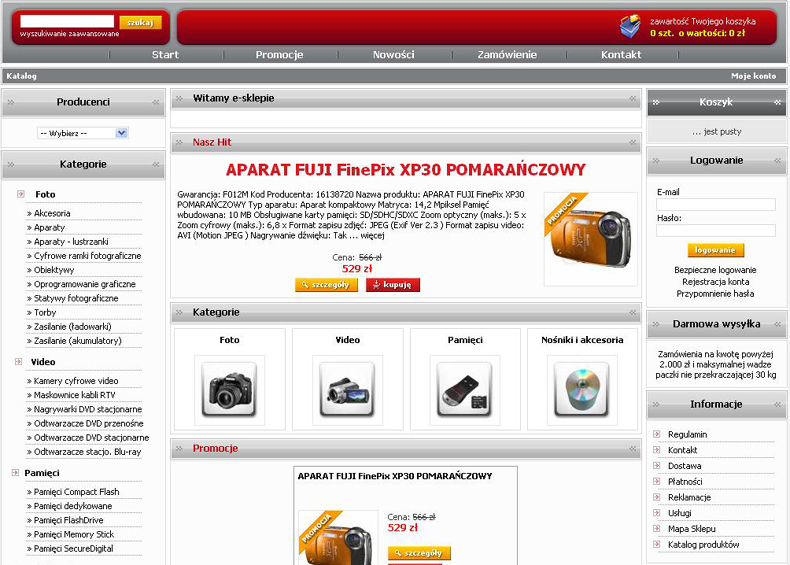
Task: Open the Obiektywy subcategory
Action: pyautogui.click(x=54, y=270)
